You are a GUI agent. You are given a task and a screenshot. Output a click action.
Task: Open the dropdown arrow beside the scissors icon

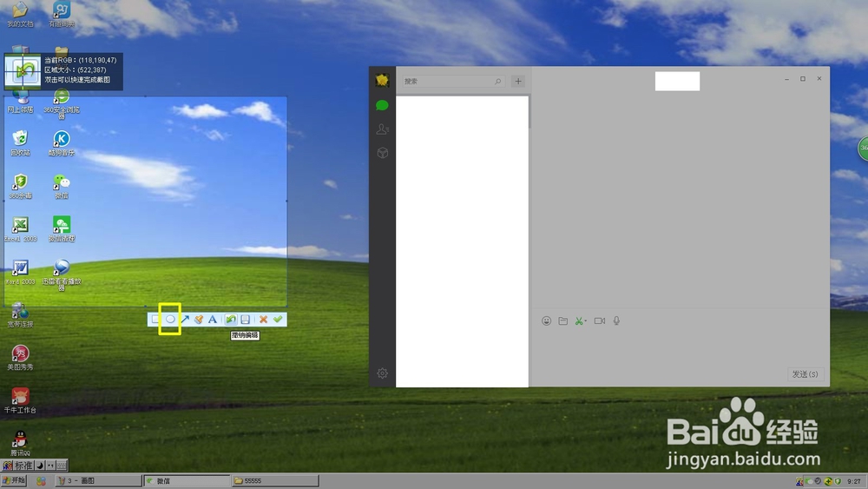(x=586, y=321)
